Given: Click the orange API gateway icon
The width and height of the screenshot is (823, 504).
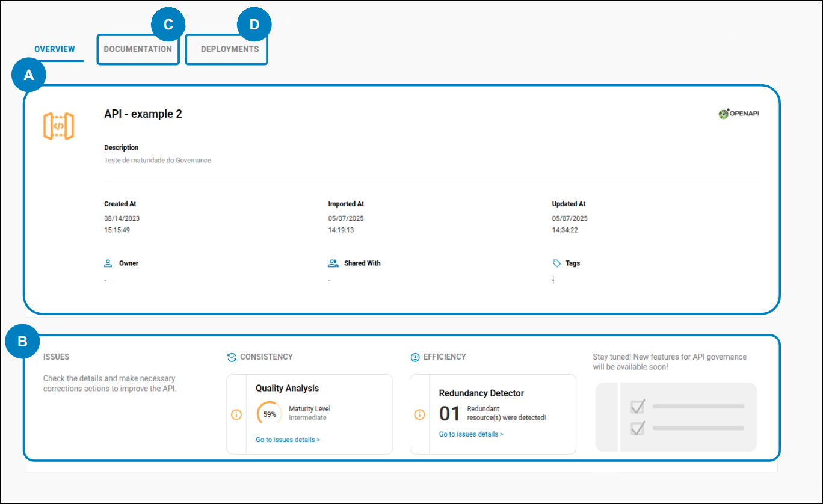Looking at the screenshot, I should (x=58, y=126).
